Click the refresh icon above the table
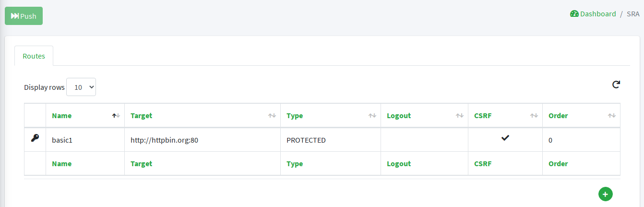644x207 pixels. point(616,85)
